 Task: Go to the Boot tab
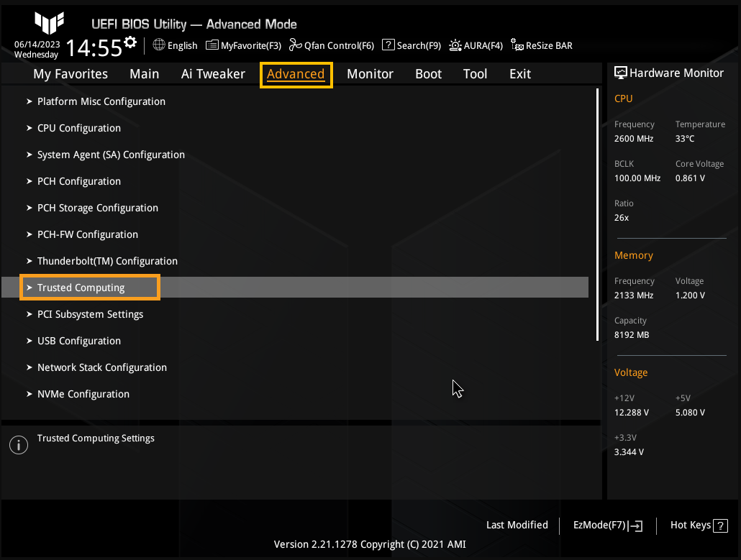(x=428, y=73)
